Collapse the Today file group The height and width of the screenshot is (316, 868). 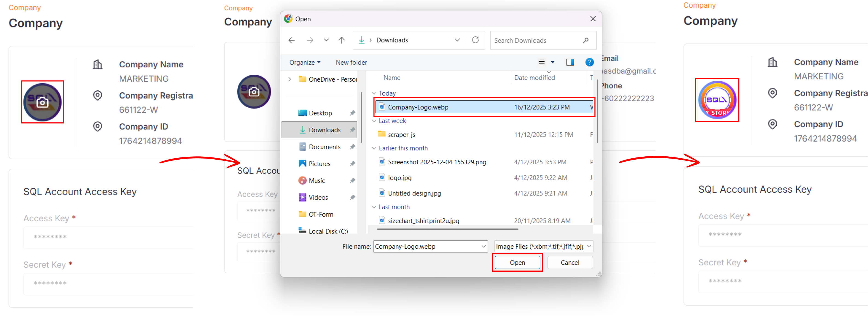click(x=374, y=93)
